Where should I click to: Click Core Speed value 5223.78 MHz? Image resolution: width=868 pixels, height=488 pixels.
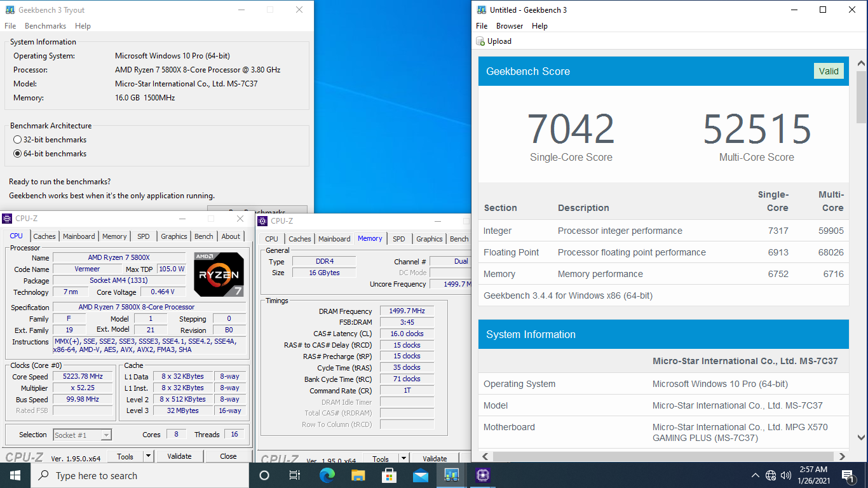click(x=83, y=377)
